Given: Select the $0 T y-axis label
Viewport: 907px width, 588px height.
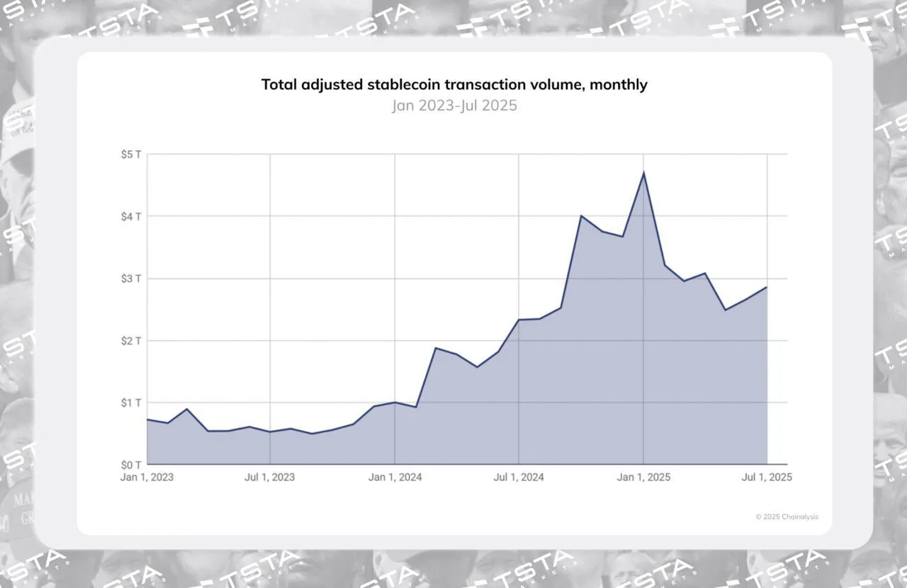Looking at the screenshot, I should (x=131, y=465).
